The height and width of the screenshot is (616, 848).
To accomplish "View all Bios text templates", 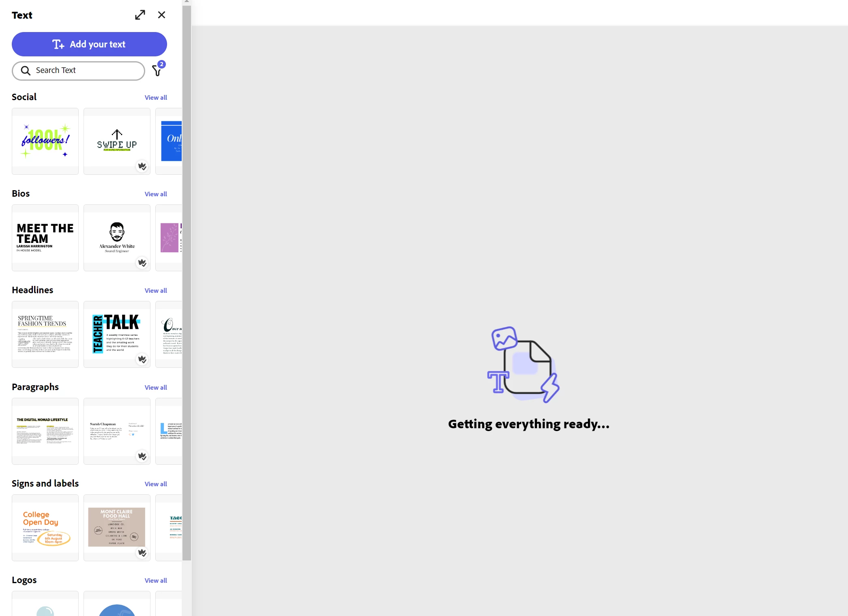I will tap(156, 194).
